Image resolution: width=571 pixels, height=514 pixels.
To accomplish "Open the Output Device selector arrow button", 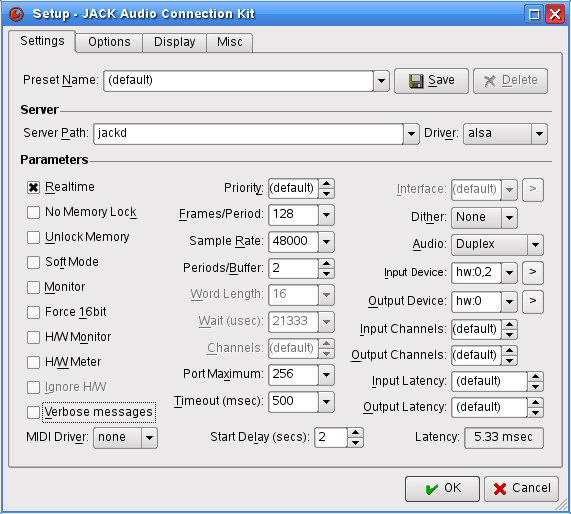I will 533,302.
